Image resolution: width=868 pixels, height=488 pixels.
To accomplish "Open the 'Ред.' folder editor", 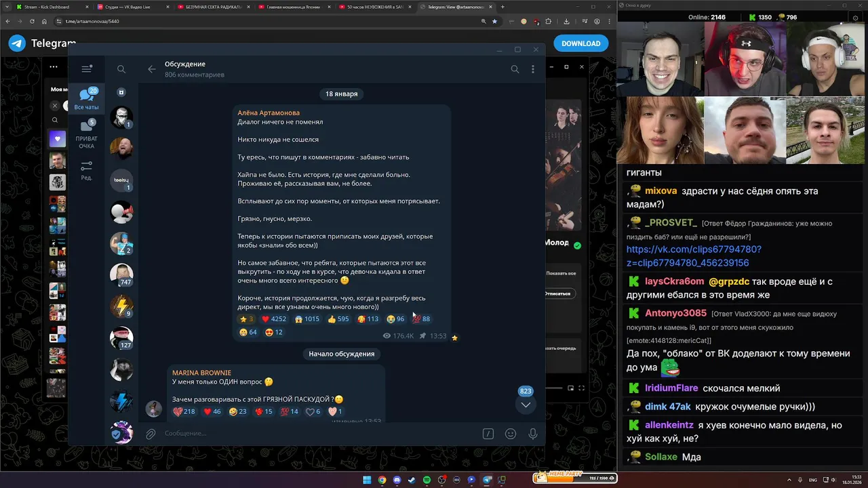I will pos(86,170).
